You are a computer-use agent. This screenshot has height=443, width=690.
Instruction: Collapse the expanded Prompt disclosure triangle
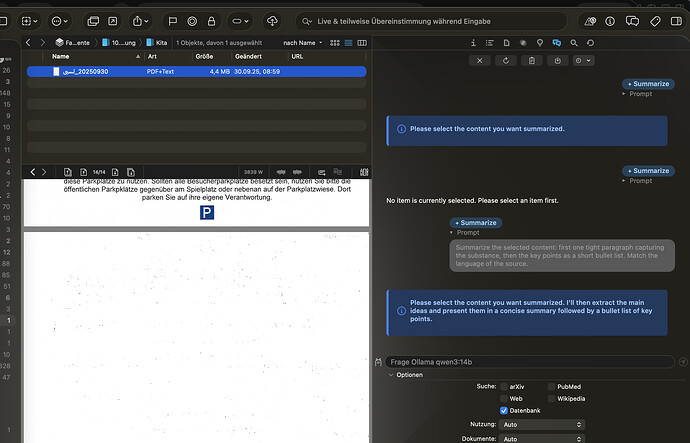451,232
